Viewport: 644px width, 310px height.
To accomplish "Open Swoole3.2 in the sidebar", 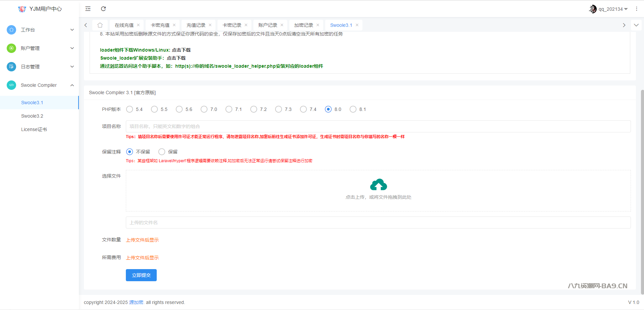I will pos(32,116).
